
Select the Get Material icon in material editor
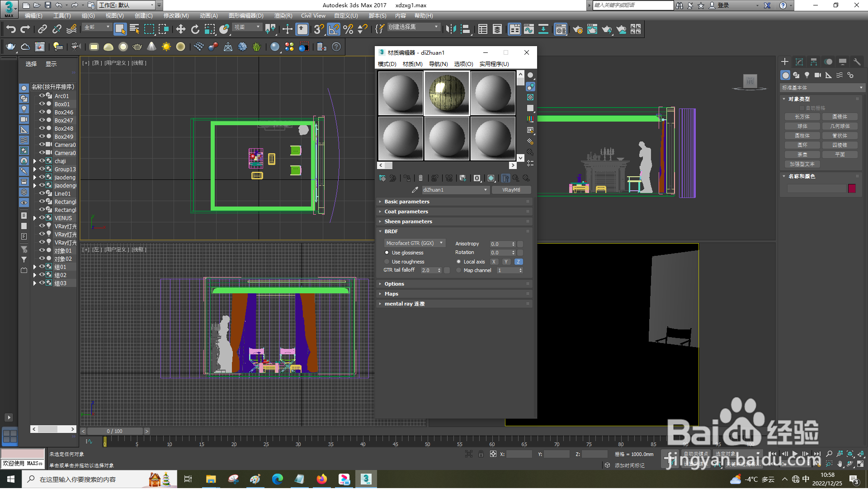382,178
